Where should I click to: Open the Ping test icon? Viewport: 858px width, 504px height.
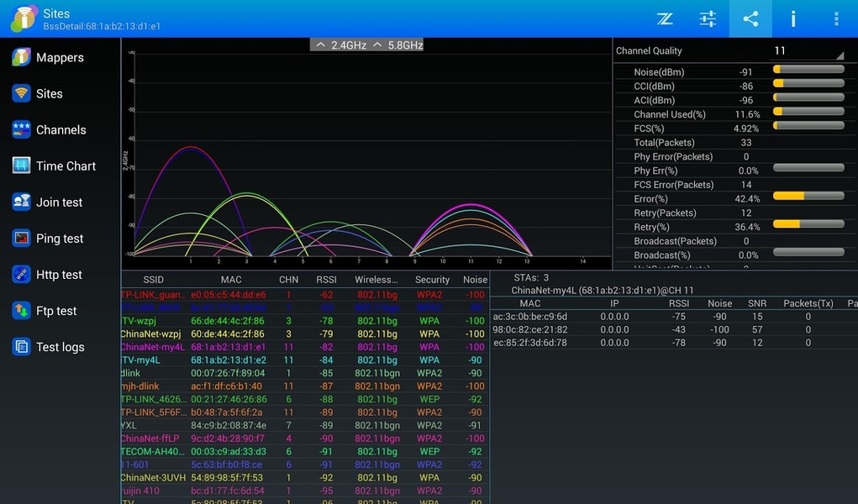21,238
